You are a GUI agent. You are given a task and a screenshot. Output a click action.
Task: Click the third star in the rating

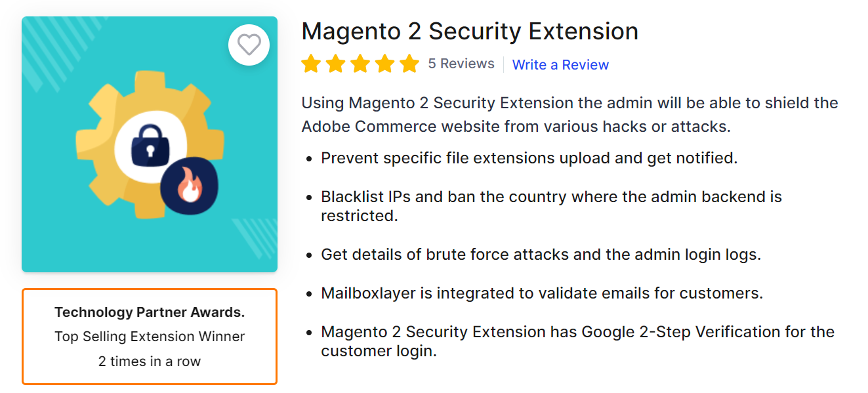360,64
